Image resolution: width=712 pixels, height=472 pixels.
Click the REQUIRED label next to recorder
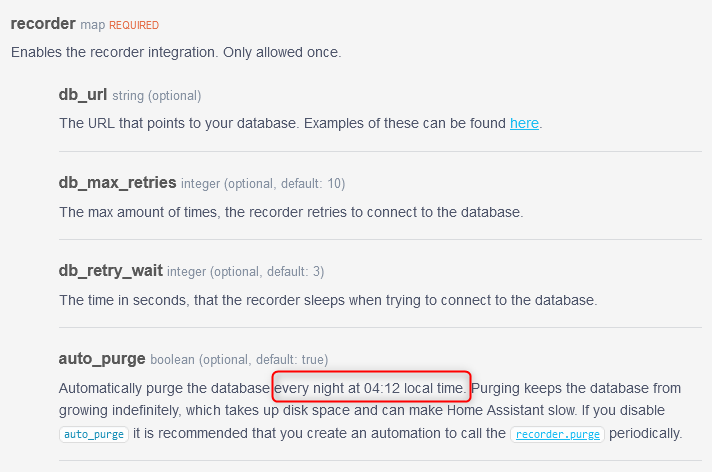pyautogui.click(x=134, y=25)
